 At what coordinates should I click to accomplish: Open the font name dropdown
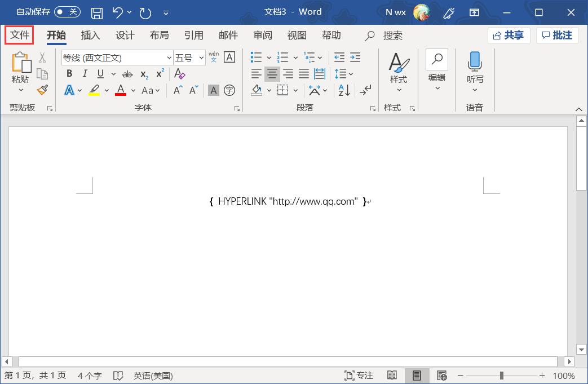pos(169,58)
